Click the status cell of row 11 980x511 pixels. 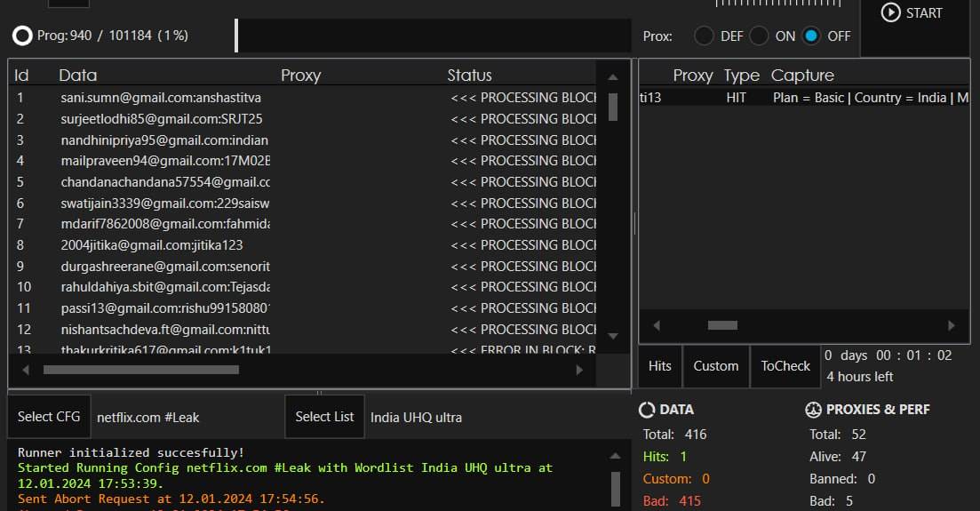pos(523,308)
